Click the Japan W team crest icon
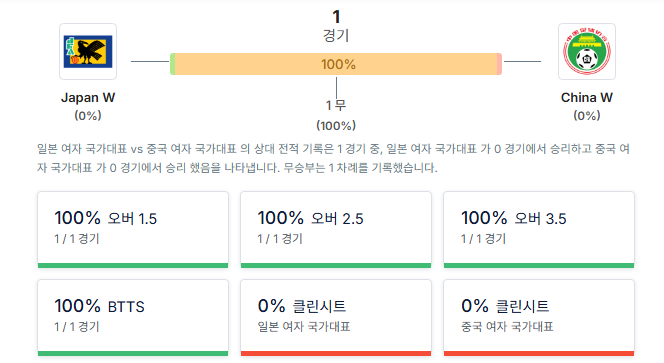This screenshot has height=363, width=664. tap(88, 52)
